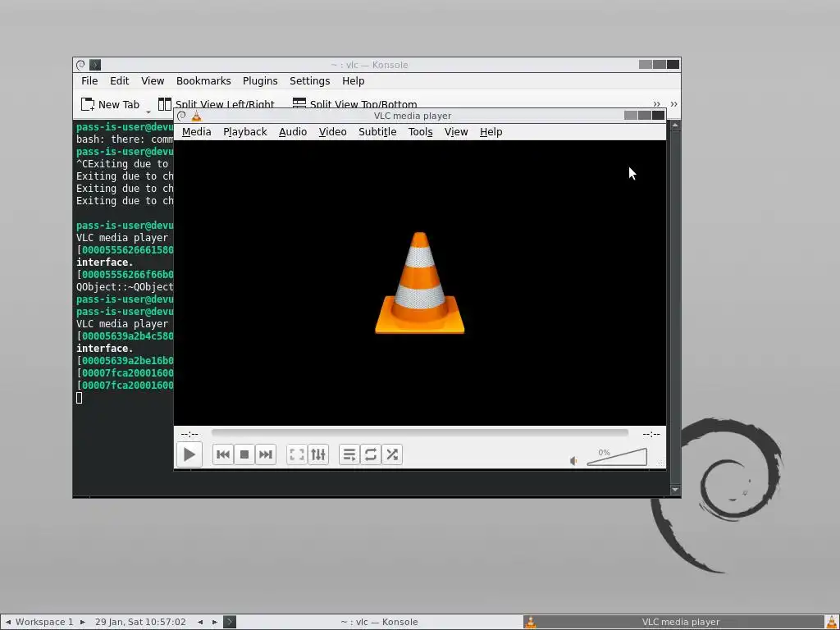
Task: Click the Konsole terminal cursor line
Action: tap(80, 398)
